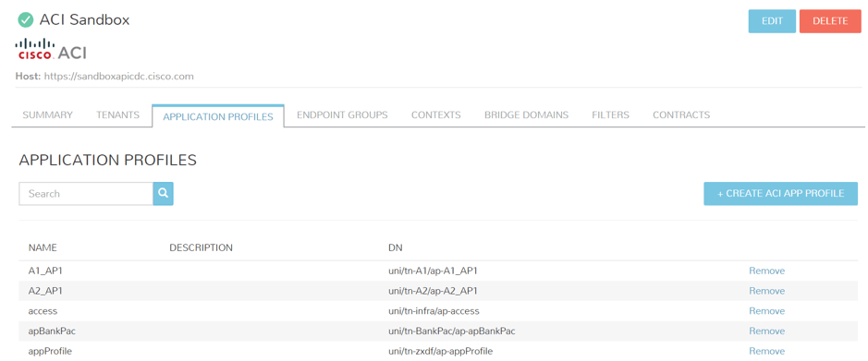Click DN uni/tn-zxdf/ap-appProfile

pyautogui.click(x=441, y=351)
